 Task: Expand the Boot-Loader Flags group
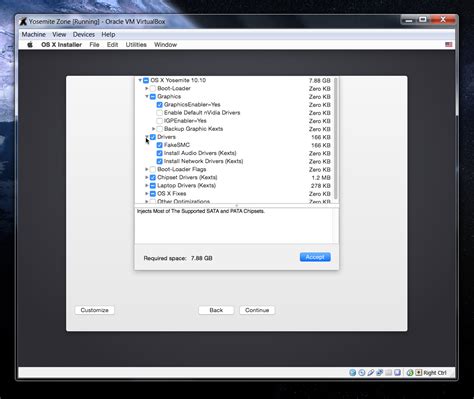147,169
